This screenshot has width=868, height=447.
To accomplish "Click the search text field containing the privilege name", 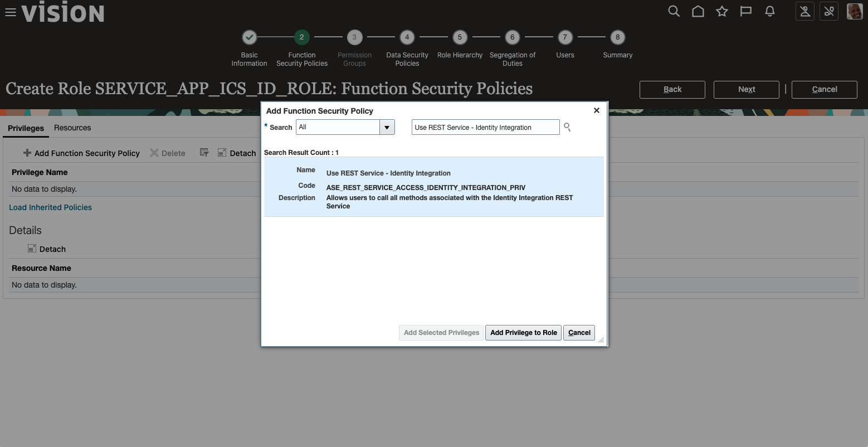I will point(485,127).
